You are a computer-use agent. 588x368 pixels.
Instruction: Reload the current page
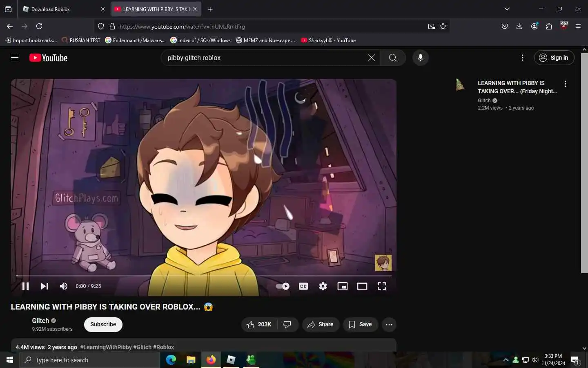point(39,26)
